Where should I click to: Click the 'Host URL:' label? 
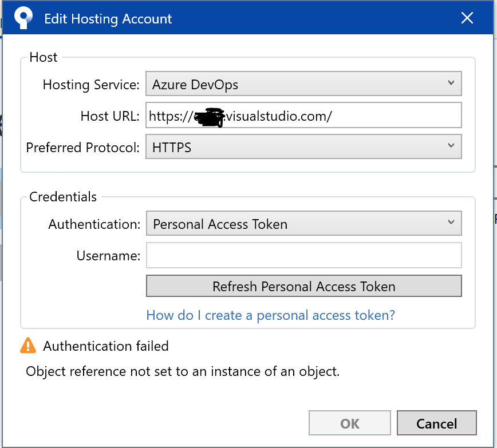[x=110, y=116]
